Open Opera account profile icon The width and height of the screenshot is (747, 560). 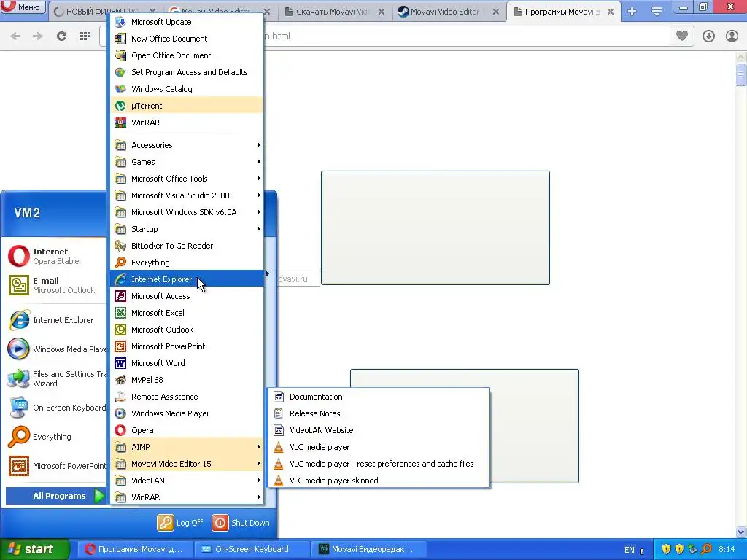[732, 36]
